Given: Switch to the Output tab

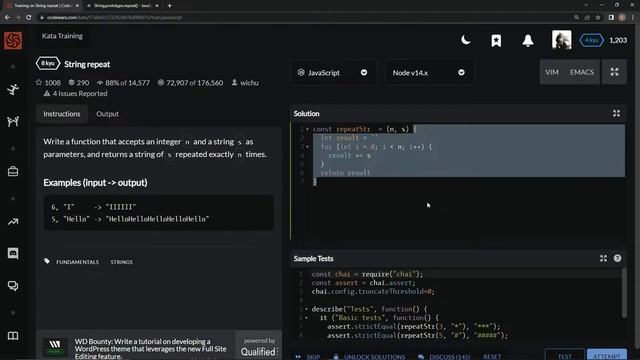Looking at the screenshot, I should click(x=107, y=114).
